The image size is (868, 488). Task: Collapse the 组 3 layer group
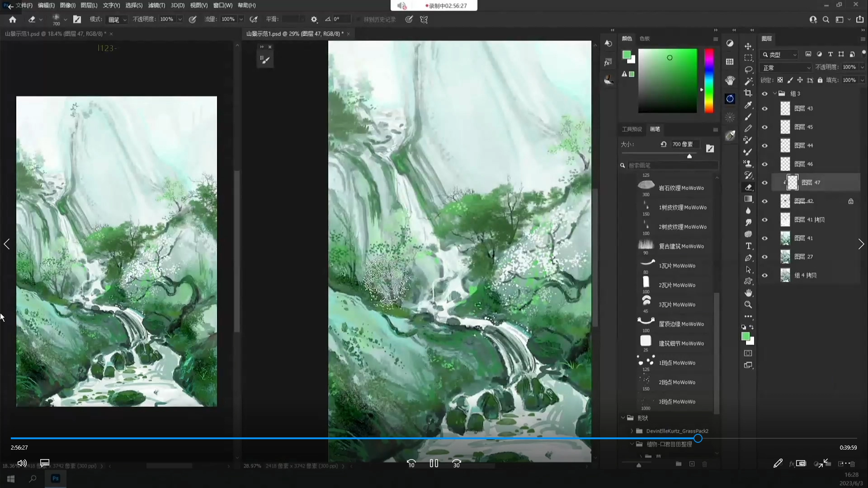775,94
